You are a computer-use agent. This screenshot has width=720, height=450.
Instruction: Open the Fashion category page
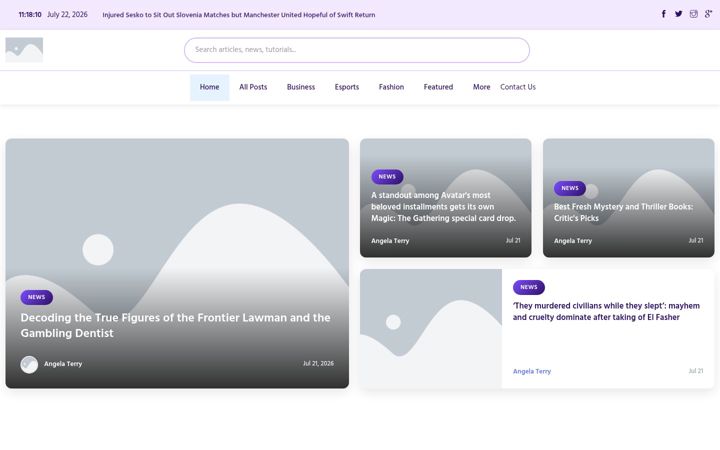click(391, 87)
